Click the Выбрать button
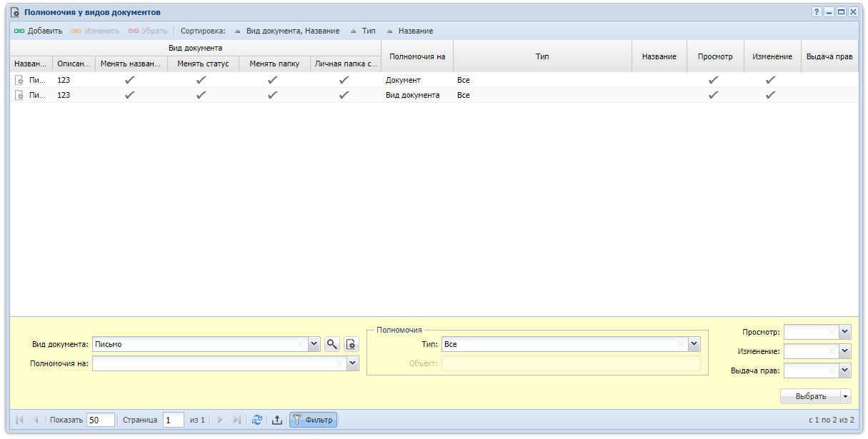The height and width of the screenshot is (439, 868). coord(811,396)
